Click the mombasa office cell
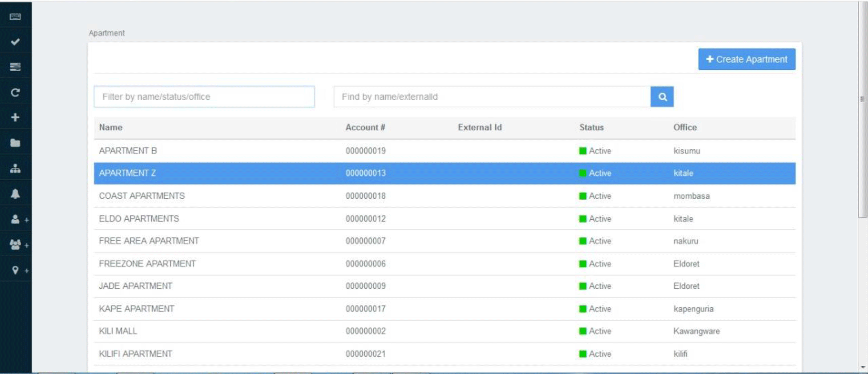The width and height of the screenshot is (868, 374). pyautogui.click(x=691, y=196)
